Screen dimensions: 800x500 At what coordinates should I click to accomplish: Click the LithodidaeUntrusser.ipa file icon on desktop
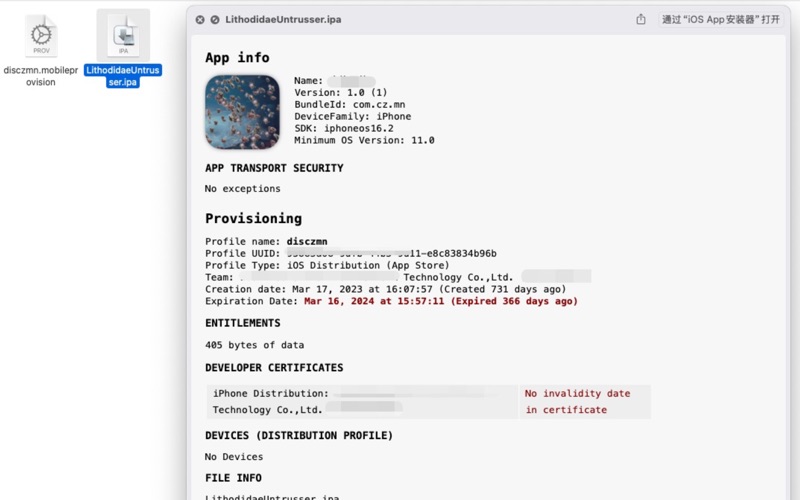tap(123, 37)
